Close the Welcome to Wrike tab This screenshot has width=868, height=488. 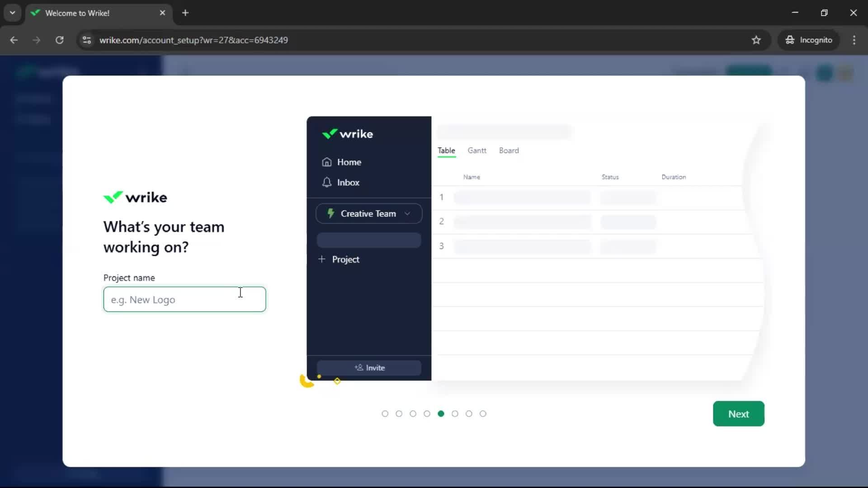pos(162,13)
